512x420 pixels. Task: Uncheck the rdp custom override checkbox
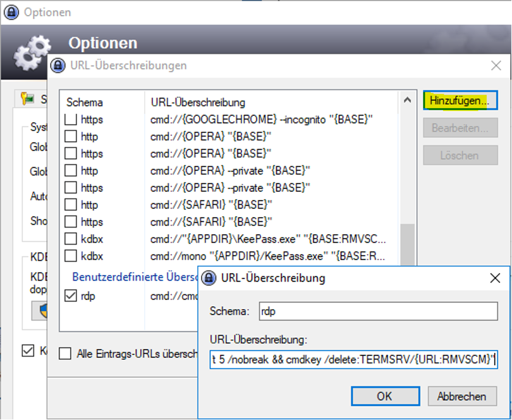coord(71,295)
